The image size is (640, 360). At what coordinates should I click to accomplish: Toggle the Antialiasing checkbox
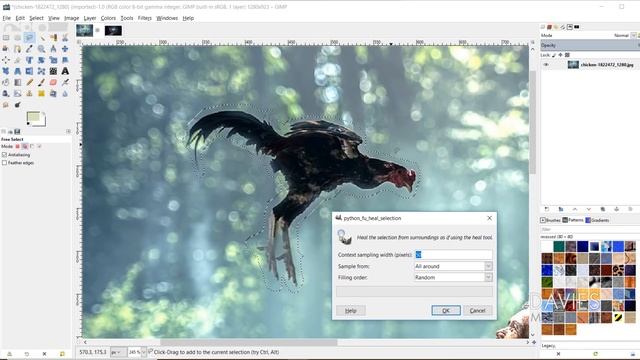tap(4, 155)
